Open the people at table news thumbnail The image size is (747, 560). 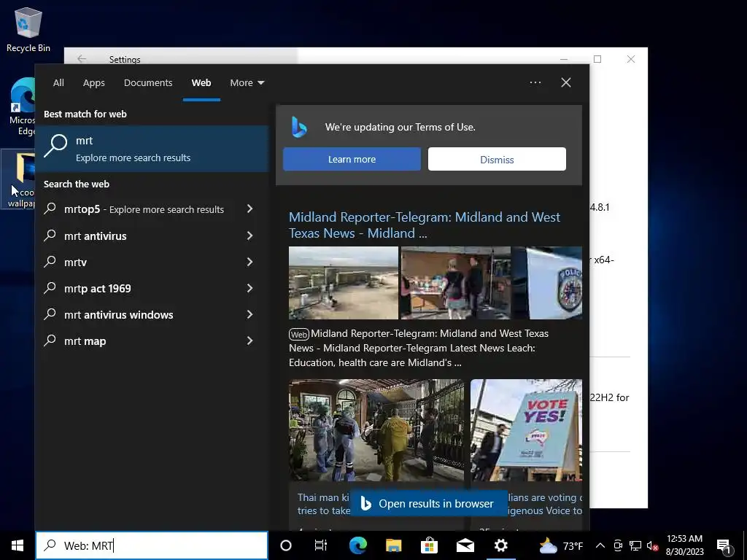(455, 282)
